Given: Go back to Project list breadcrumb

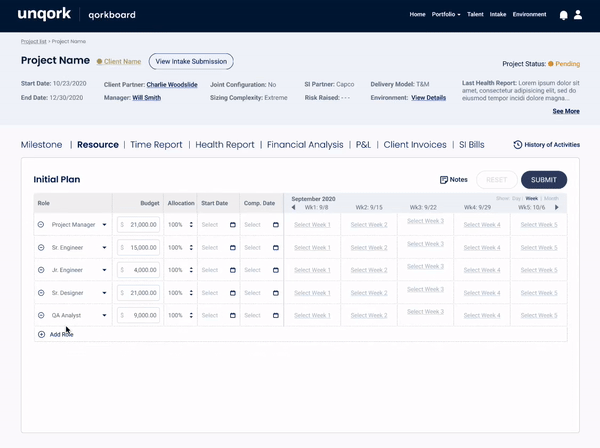Looking at the screenshot, I should (34, 41).
